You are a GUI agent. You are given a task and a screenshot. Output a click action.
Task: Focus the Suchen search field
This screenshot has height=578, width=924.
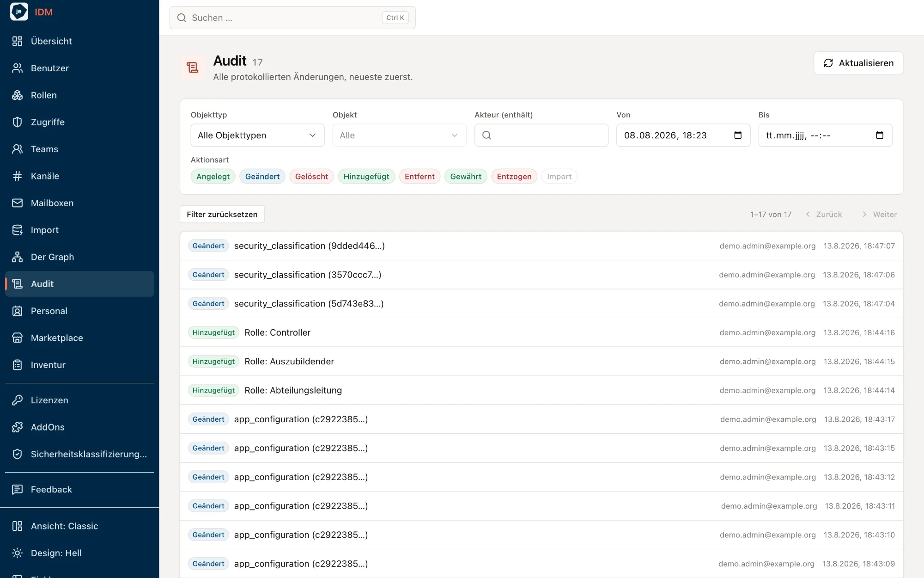pos(292,18)
